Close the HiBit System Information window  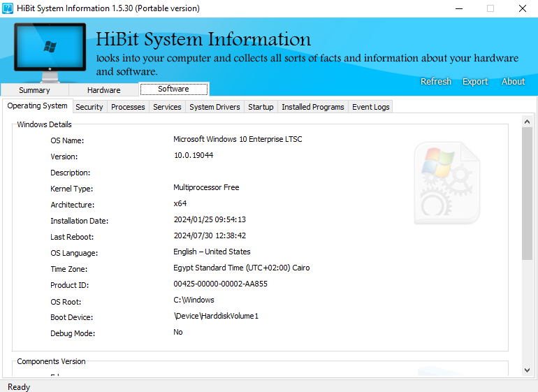pos(522,8)
